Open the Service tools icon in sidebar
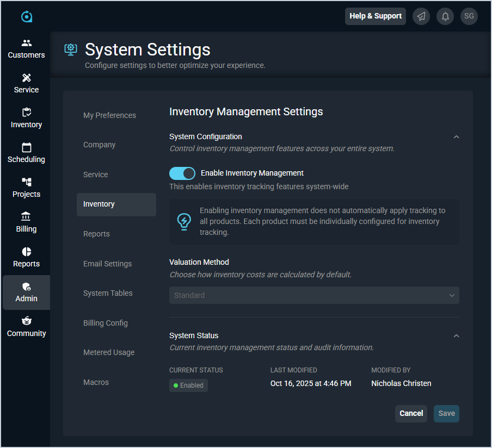Viewport: 492px width, 448px height. click(26, 78)
